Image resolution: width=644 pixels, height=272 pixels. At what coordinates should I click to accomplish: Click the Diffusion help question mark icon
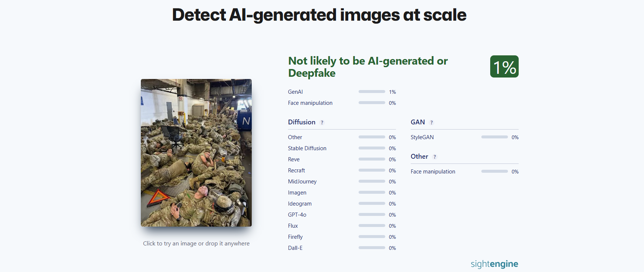coord(322,123)
